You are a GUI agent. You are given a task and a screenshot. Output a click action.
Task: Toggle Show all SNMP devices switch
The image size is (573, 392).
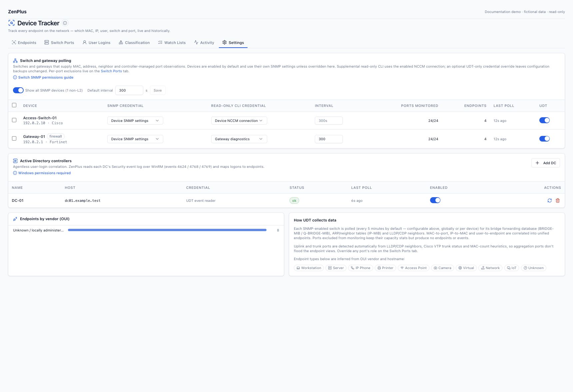[18, 90]
